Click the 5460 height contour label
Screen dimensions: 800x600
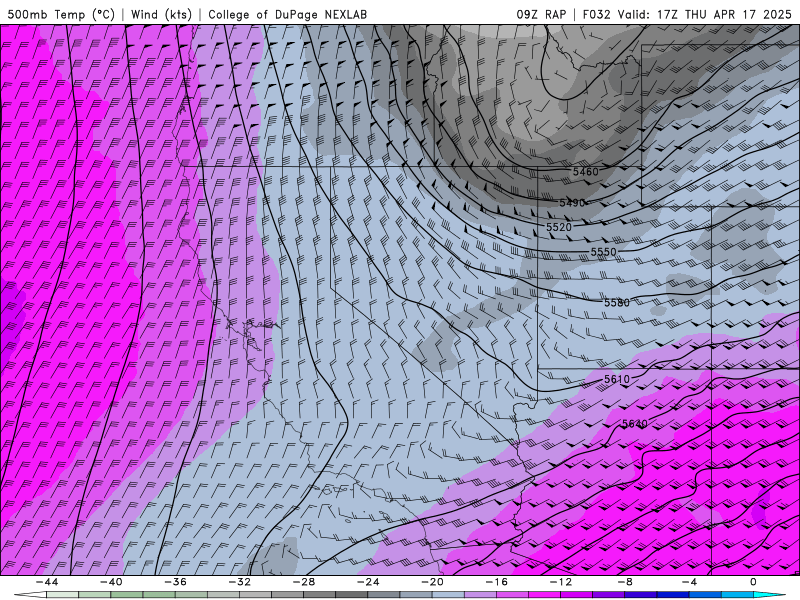tap(585, 171)
